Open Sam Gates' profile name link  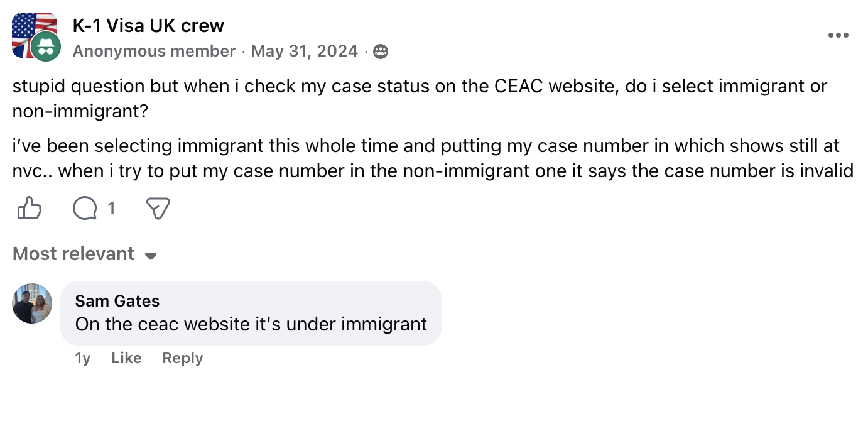(117, 301)
